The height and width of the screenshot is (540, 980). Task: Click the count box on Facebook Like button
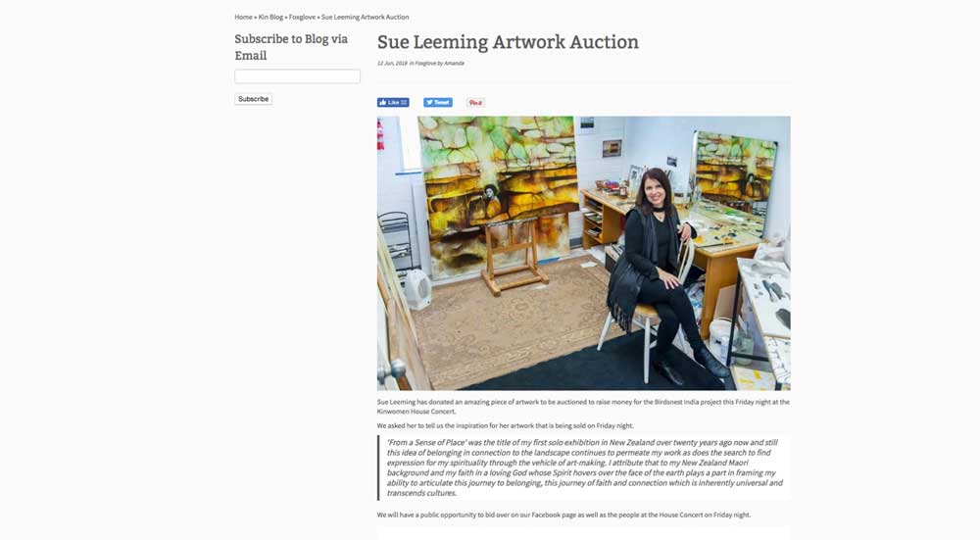tap(404, 103)
